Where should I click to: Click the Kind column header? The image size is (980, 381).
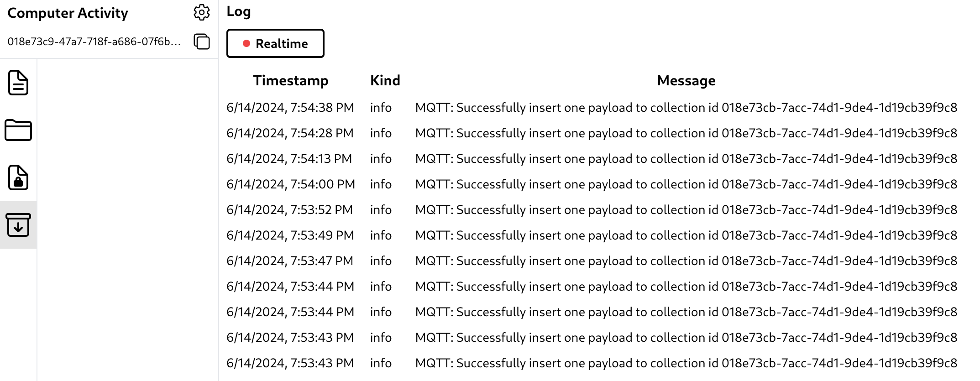[385, 81]
